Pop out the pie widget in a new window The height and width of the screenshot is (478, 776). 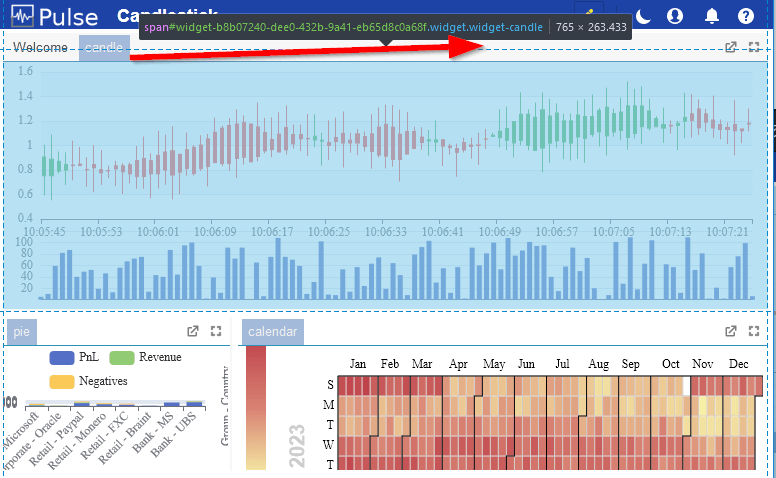pyautogui.click(x=193, y=331)
